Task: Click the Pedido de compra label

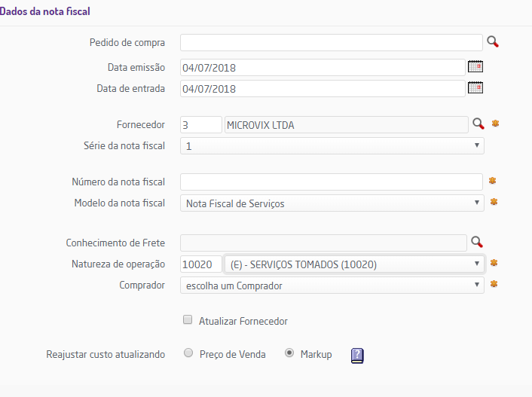Action: (x=127, y=42)
